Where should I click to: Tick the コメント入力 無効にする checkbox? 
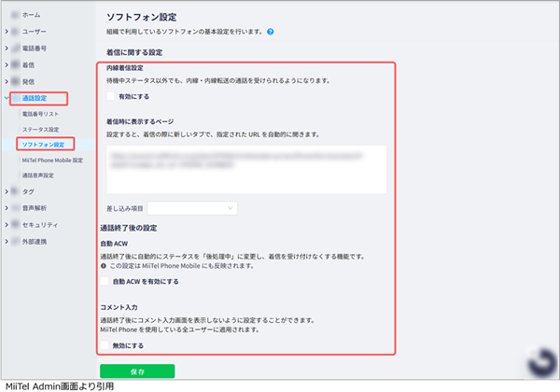pos(105,344)
